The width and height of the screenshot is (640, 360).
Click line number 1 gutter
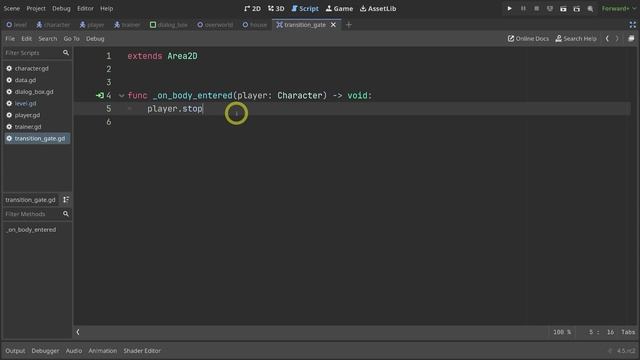click(x=109, y=56)
